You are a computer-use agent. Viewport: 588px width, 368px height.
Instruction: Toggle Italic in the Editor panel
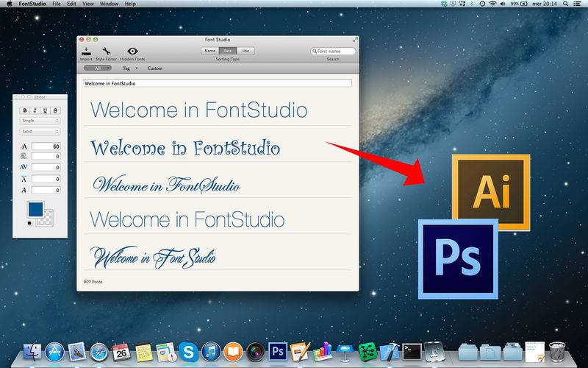coord(35,110)
